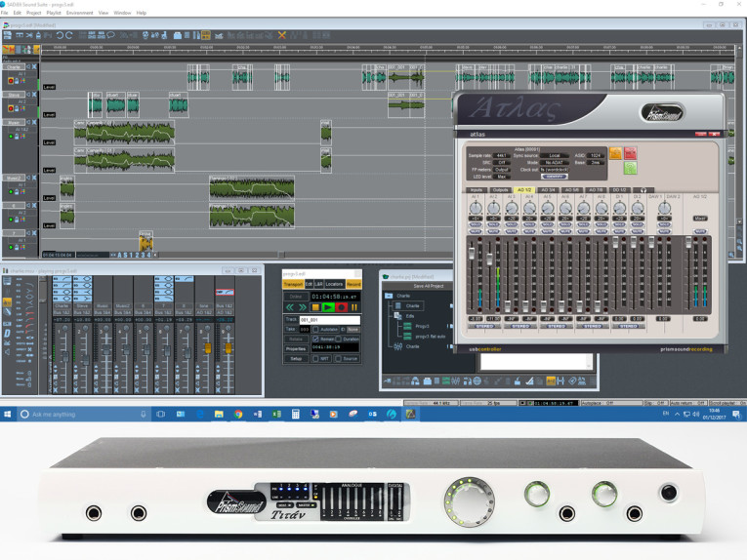This screenshot has width=747, height=560.
Task: Click the red icon in the Atlas panel
Action: point(630,153)
